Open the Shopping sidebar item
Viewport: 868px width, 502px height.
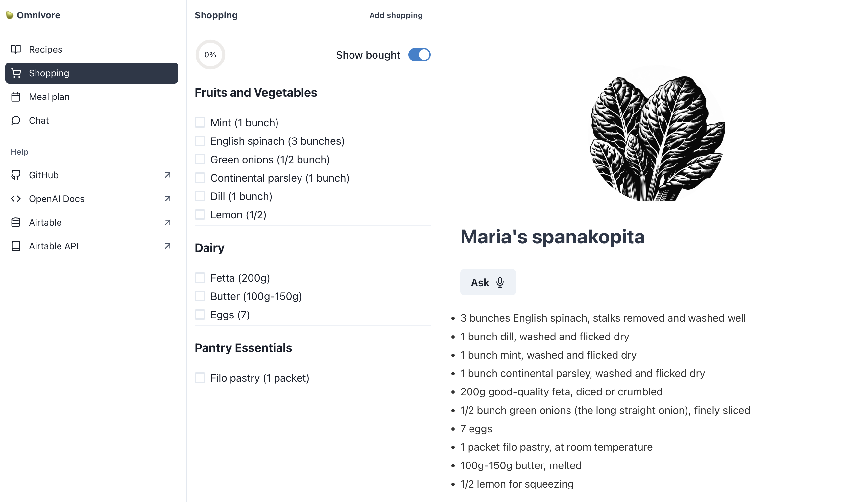click(49, 73)
